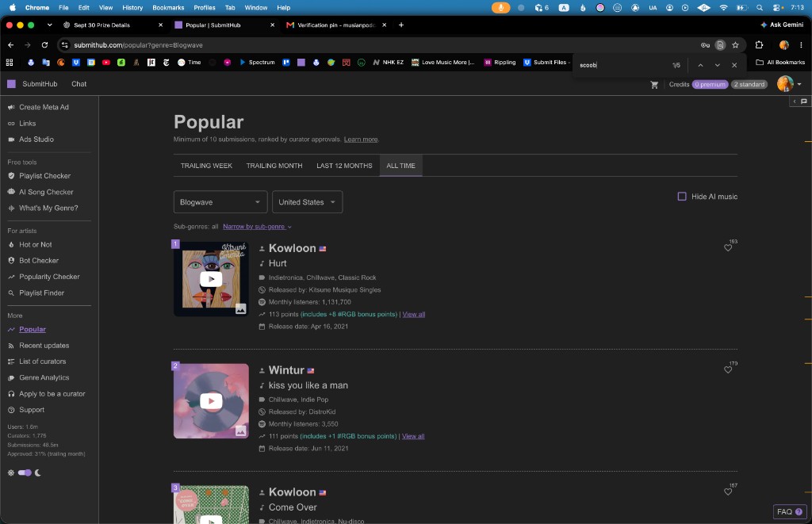Open Bot Checker in sidebar
The width and height of the screenshot is (812, 524).
click(39, 261)
